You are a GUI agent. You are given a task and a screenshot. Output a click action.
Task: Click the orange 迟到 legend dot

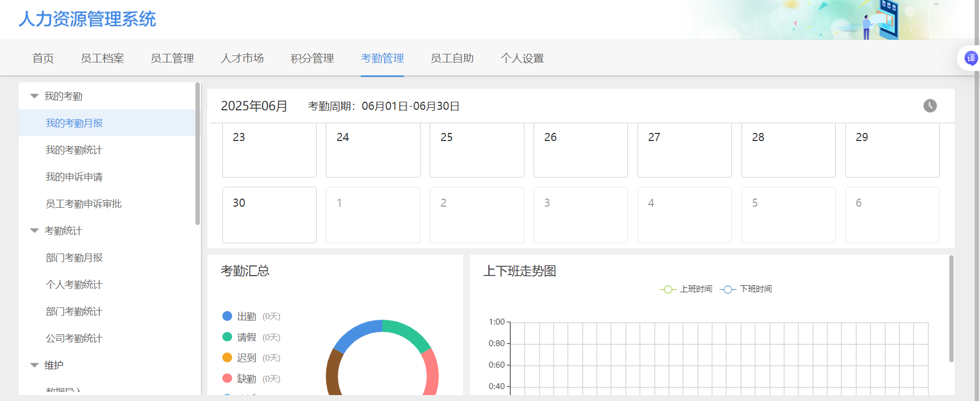click(x=227, y=358)
